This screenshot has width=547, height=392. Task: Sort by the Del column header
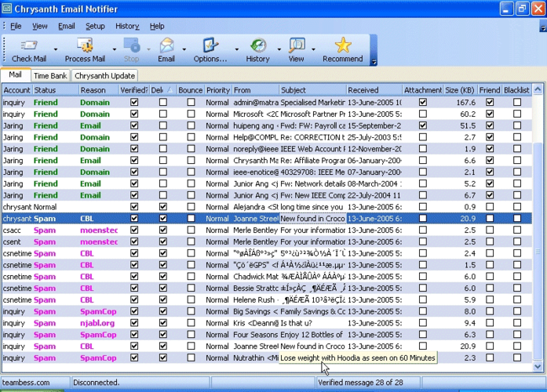162,90
